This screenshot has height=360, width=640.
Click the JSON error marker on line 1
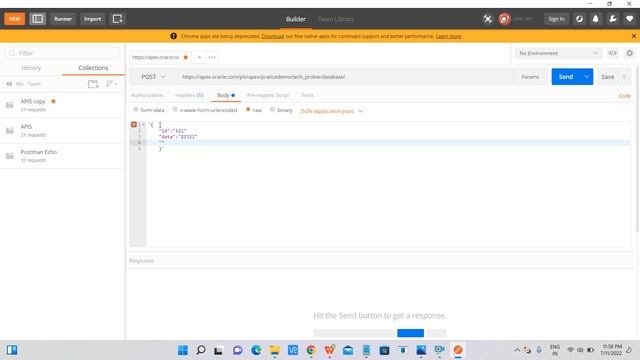pos(133,124)
